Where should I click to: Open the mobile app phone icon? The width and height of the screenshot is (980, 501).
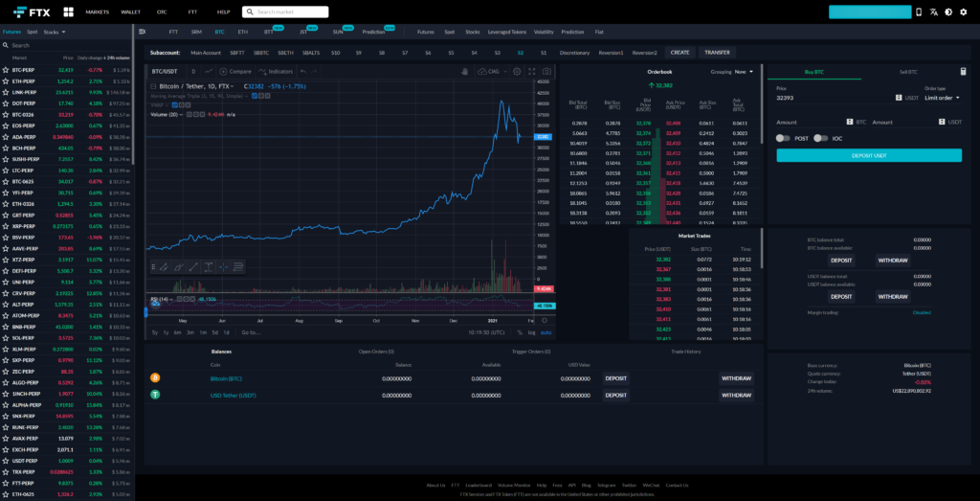tap(918, 11)
